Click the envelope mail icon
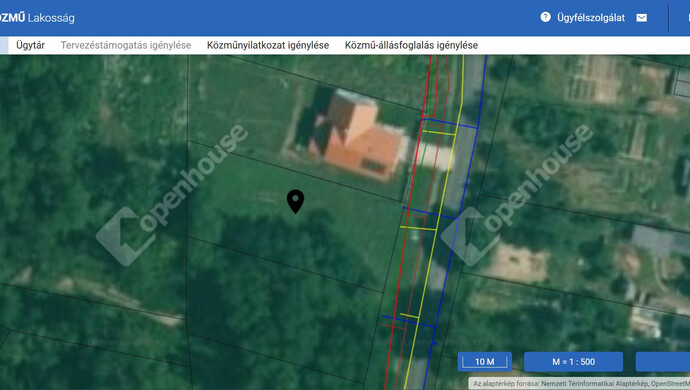This screenshot has width=690, height=390. point(642,18)
